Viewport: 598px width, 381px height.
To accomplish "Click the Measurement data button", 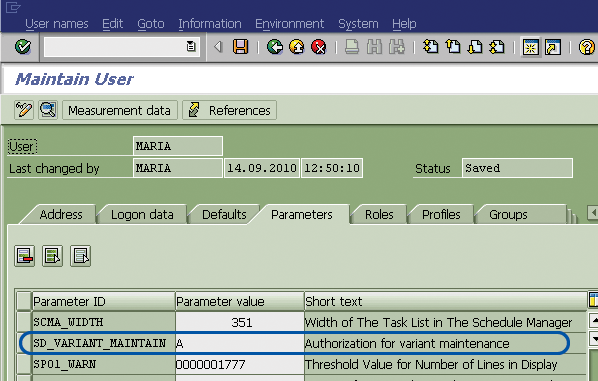I will click(120, 110).
